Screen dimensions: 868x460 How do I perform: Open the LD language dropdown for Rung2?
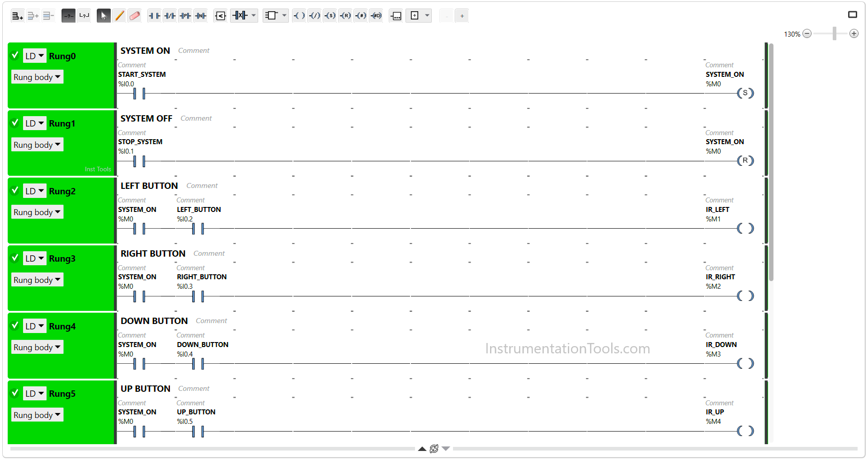coord(35,191)
